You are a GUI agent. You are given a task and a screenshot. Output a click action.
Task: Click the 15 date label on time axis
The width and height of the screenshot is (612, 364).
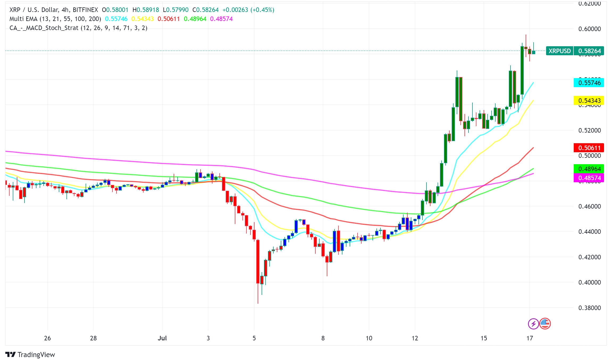(484, 338)
